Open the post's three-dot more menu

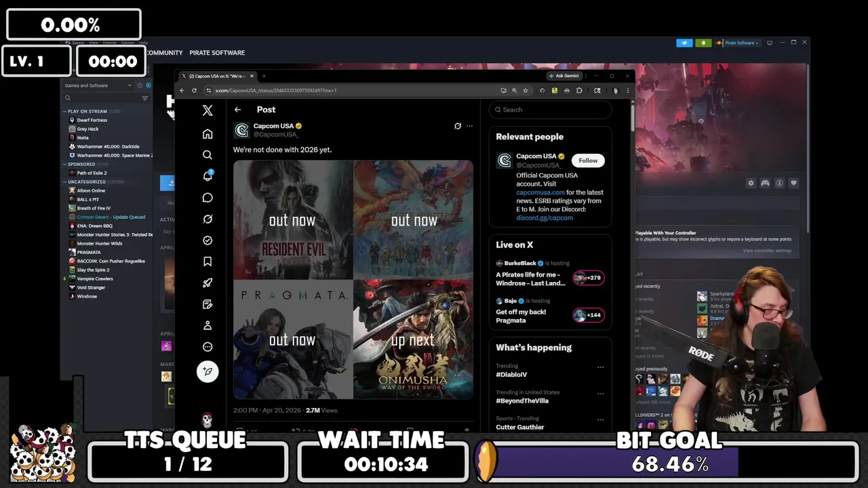[469, 126]
